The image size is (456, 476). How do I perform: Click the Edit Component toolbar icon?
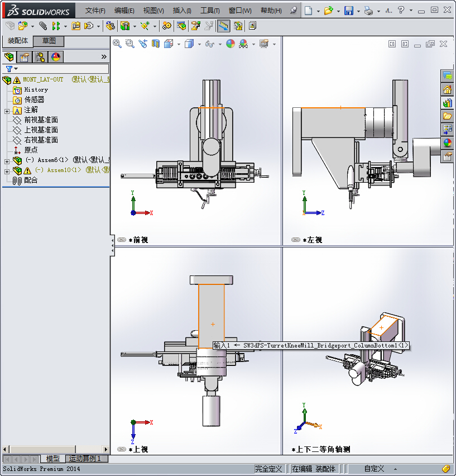point(10,26)
